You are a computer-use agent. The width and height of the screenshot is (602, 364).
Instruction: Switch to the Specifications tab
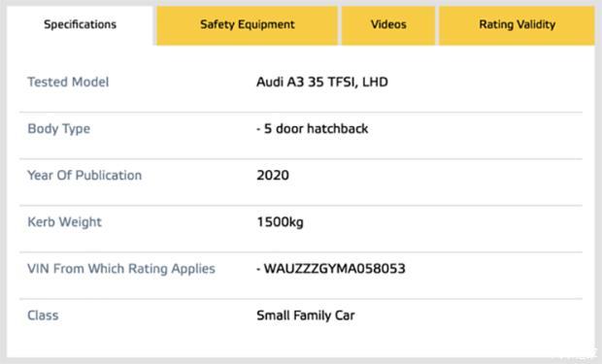click(x=80, y=25)
